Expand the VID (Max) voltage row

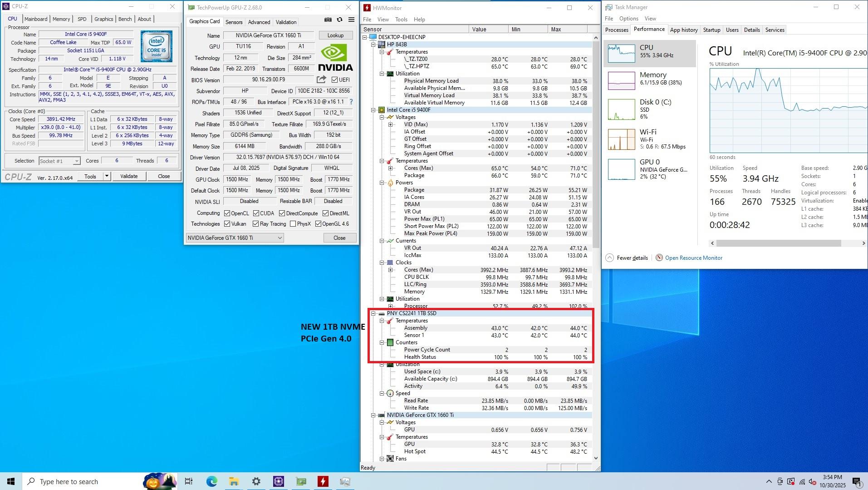click(x=390, y=124)
